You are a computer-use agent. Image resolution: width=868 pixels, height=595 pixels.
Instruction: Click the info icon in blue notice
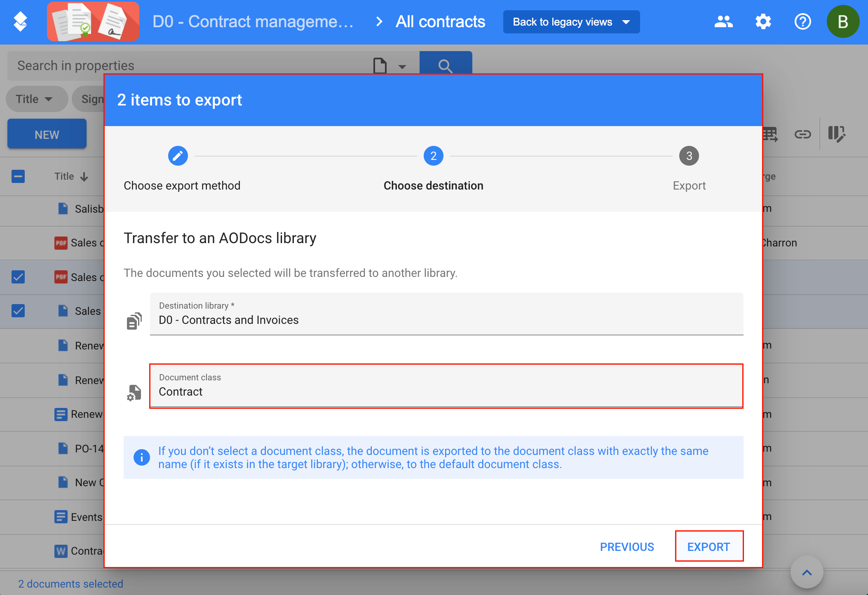[x=141, y=457]
